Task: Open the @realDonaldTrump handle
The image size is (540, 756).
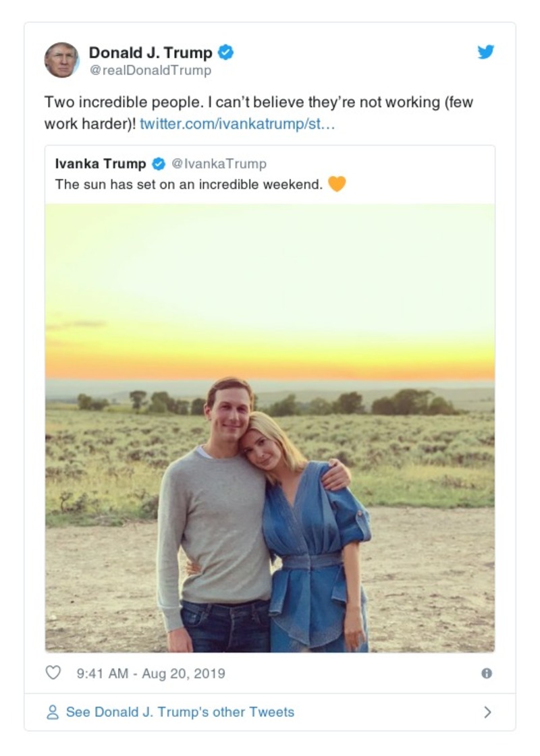Action: coord(150,70)
